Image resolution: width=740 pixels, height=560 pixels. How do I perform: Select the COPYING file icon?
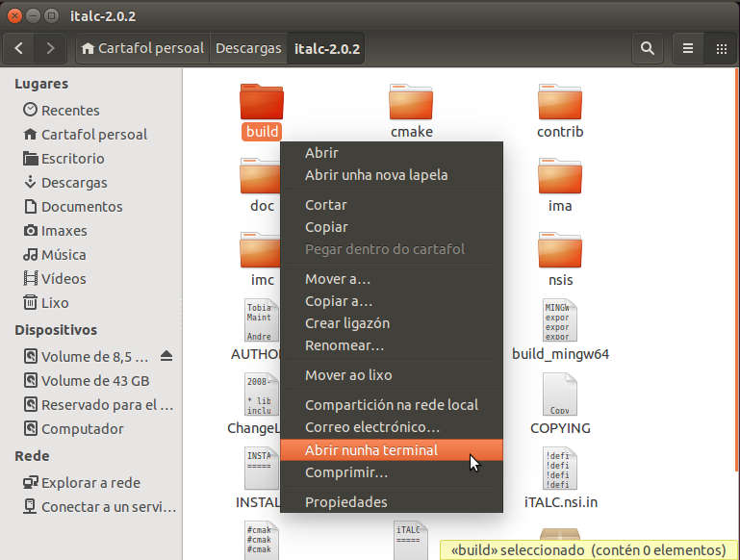[560, 395]
